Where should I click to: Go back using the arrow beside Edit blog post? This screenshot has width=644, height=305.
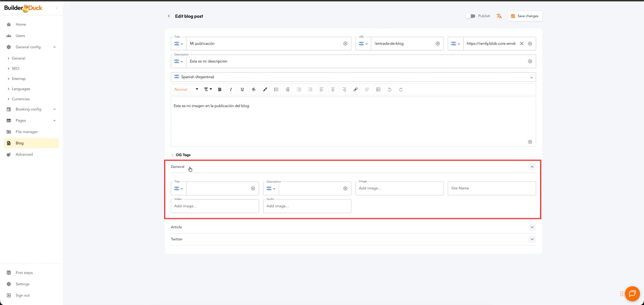(169, 16)
